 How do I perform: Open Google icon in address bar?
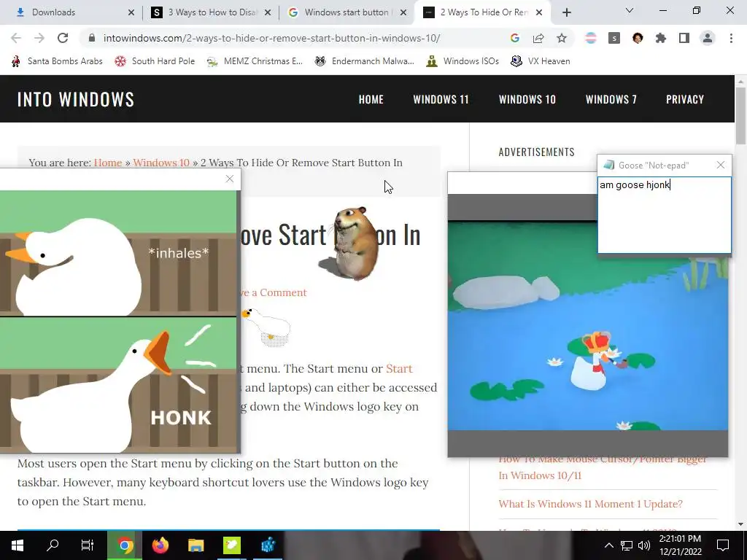(x=514, y=38)
